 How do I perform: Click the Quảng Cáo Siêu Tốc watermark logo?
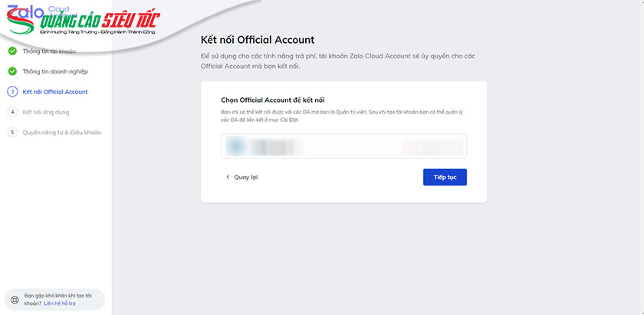click(x=100, y=23)
